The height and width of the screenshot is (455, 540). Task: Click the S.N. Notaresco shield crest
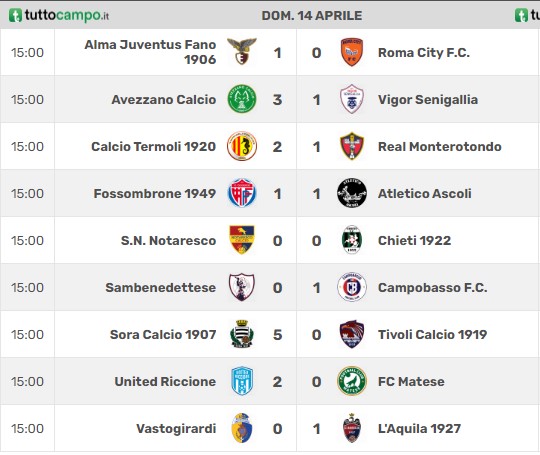coord(242,240)
